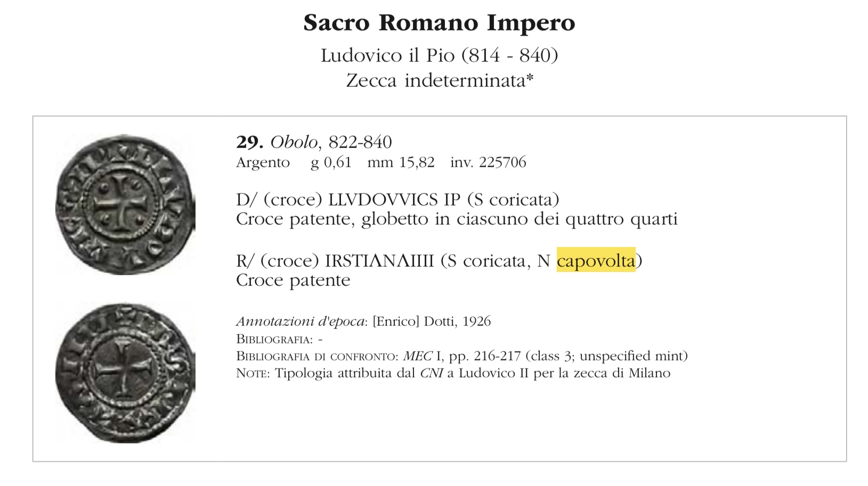Viewport: 868px width, 486px height.
Task: Click the yellow highlighted word "capovolta"
Action: pyautogui.click(x=596, y=261)
